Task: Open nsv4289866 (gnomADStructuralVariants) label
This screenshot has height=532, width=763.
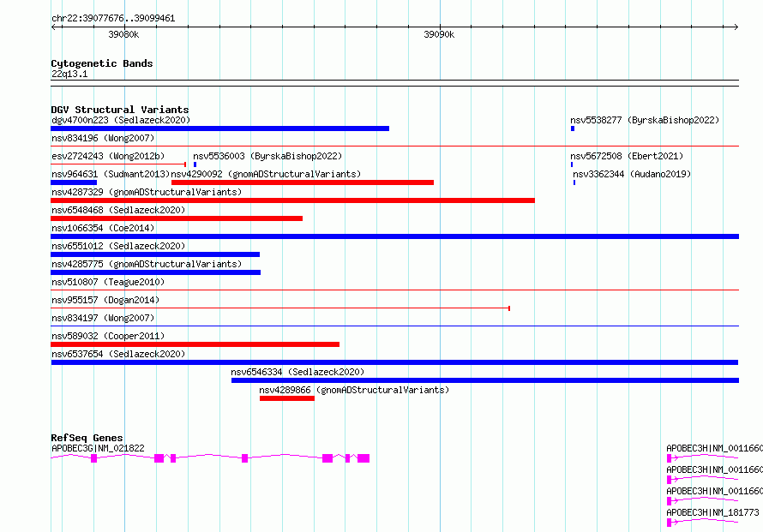Action: pos(354,390)
